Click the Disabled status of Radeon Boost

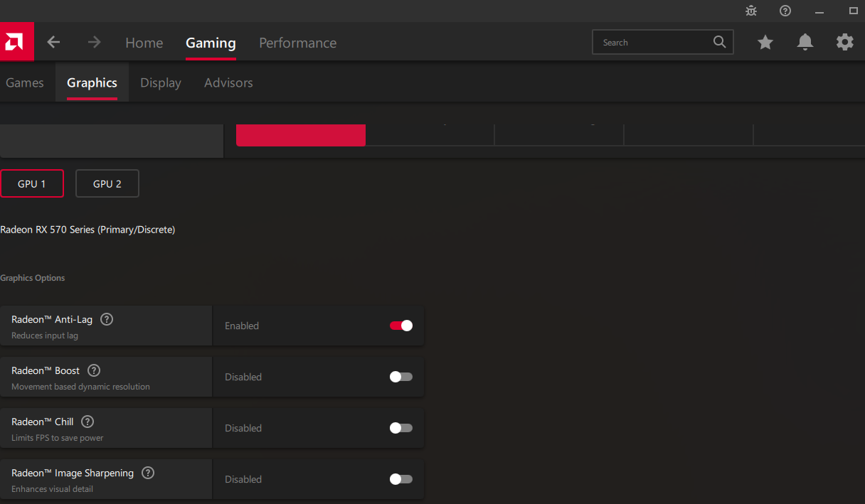click(x=243, y=377)
